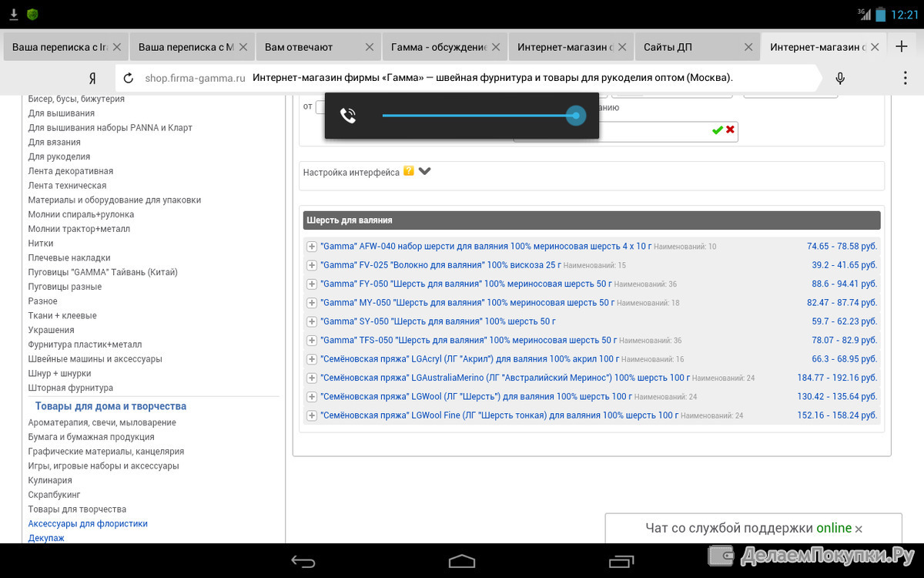Close the support chat widget

pyautogui.click(x=859, y=529)
